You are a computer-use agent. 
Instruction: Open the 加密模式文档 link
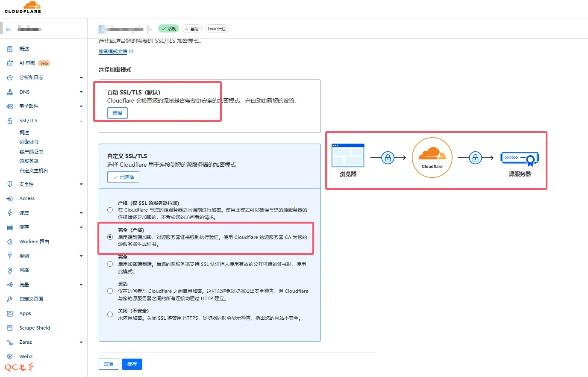(113, 51)
